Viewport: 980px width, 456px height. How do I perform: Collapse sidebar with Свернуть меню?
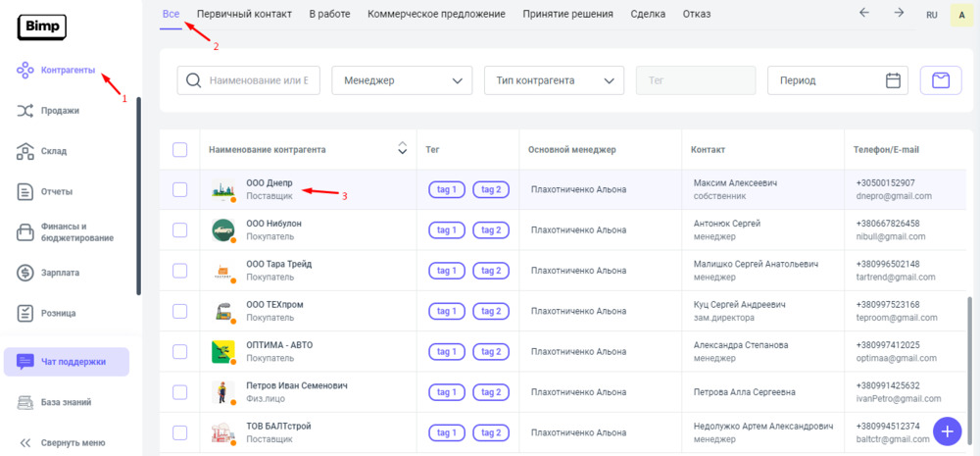[x=63, y=442]
